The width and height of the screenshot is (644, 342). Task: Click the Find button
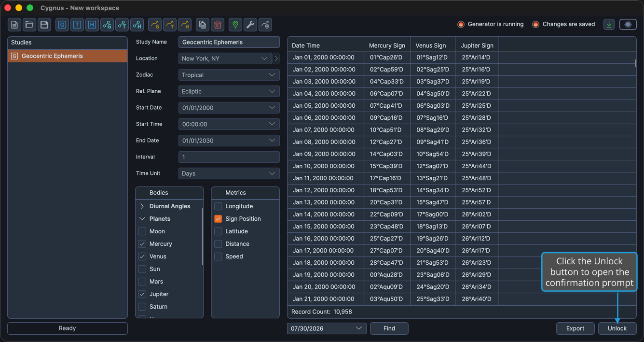click(389, 328)
